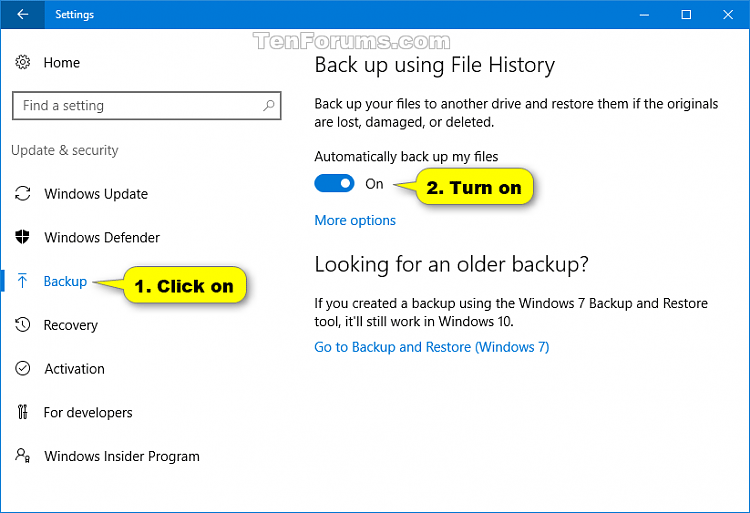
Task: Click the 'Update & security' label
Action: click(65, 151)
